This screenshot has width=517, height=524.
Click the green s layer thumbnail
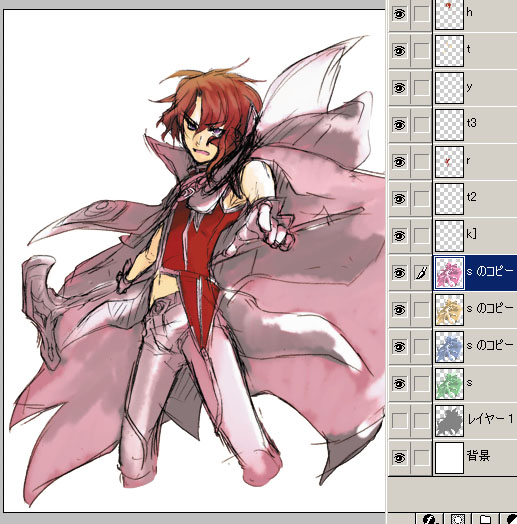tap(449, 384)
